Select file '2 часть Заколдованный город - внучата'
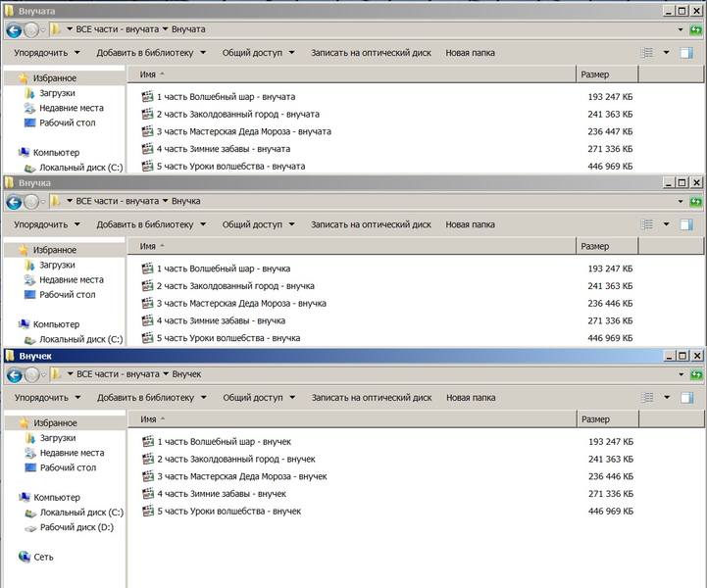Viewport: 707px width, 588px height. click(x=230, y=115)
